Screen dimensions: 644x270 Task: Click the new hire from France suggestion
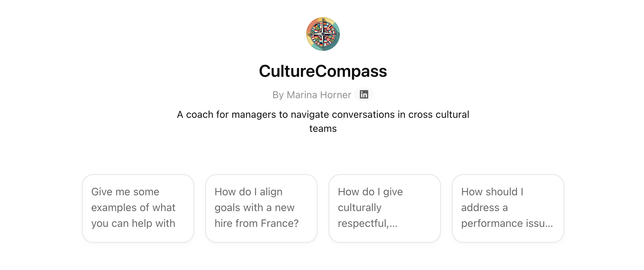(x=261, y=208)
